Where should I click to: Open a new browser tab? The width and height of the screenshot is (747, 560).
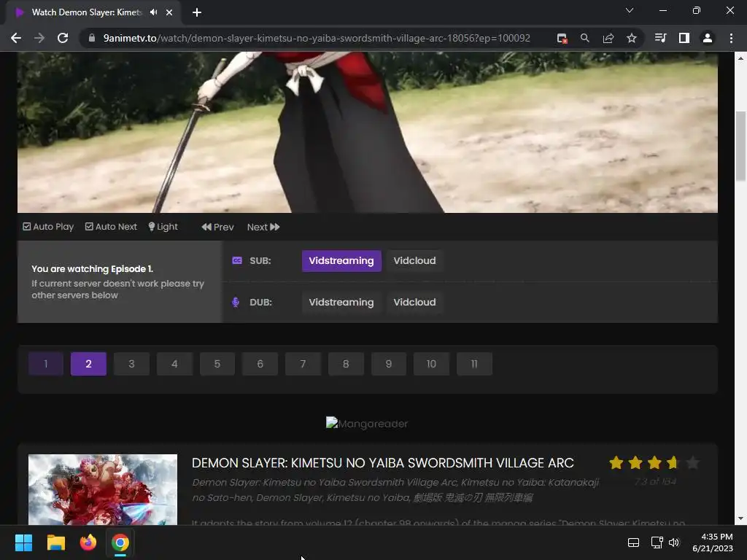click(197, 12)
